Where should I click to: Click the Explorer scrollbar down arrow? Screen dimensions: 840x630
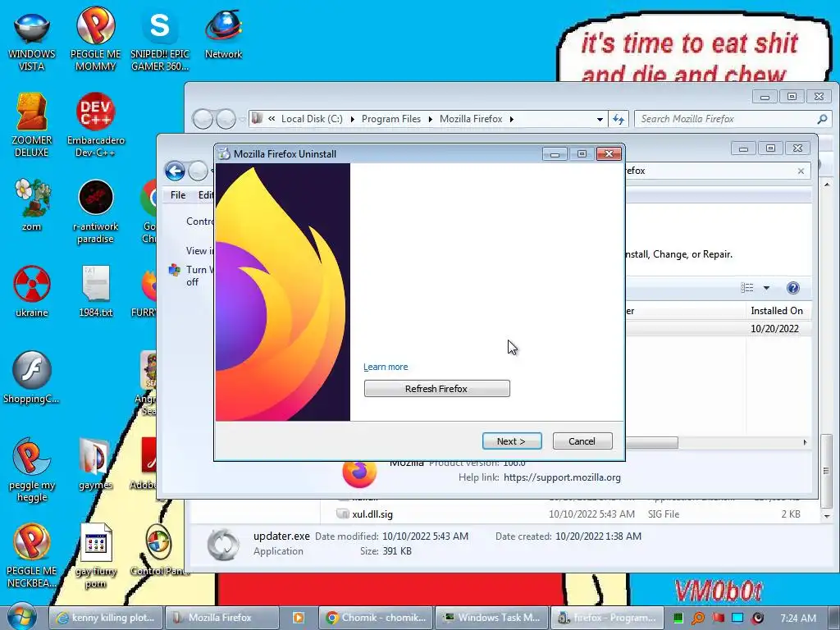coord(827,517)
